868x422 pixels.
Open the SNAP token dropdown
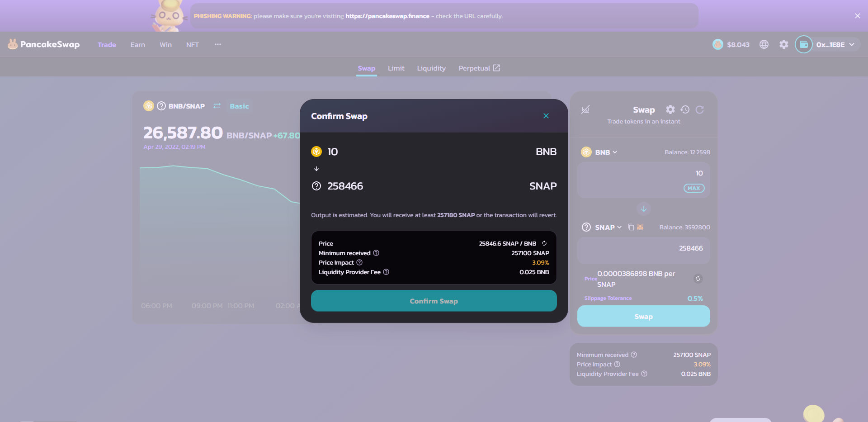[x=602, y=227]
